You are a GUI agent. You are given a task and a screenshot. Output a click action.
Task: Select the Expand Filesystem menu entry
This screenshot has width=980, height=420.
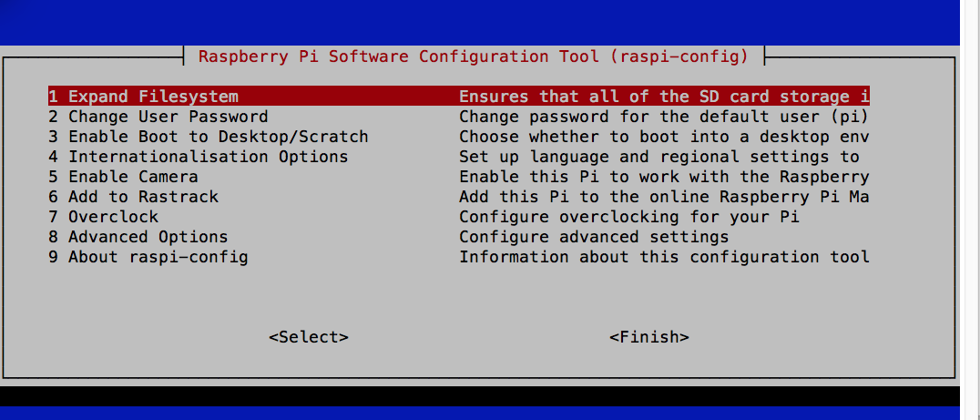pyautogui.click(x=459, y=97)
